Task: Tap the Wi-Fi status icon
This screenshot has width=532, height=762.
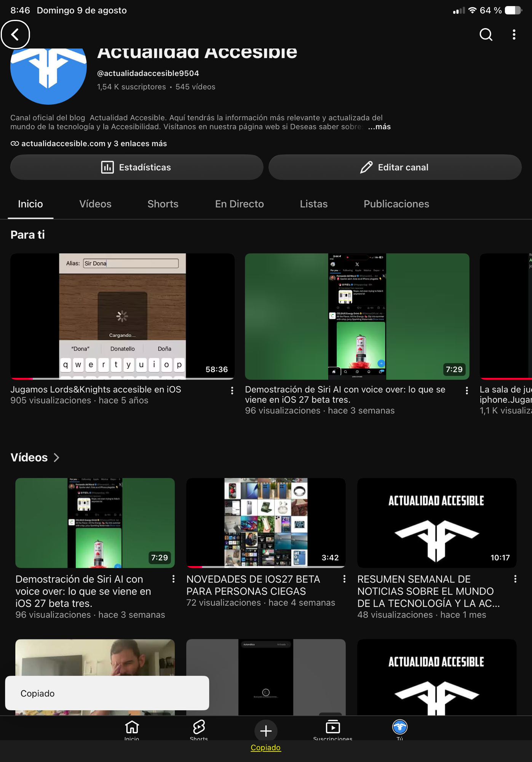Action: 472,10
